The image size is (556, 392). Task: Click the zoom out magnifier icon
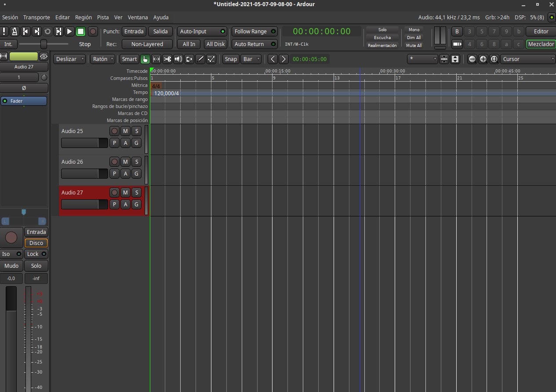point(472,59)
